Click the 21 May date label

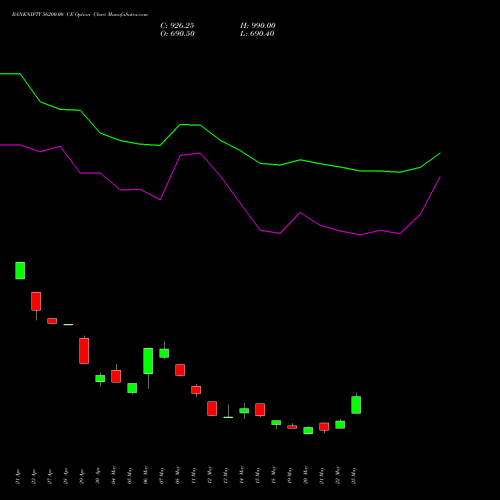click(x=322, y=475)
